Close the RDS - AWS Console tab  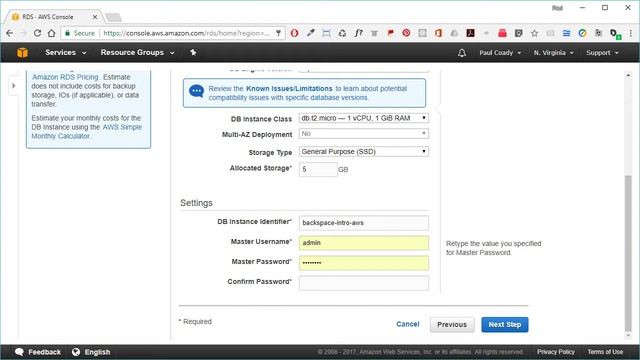[x=95, y=17]
